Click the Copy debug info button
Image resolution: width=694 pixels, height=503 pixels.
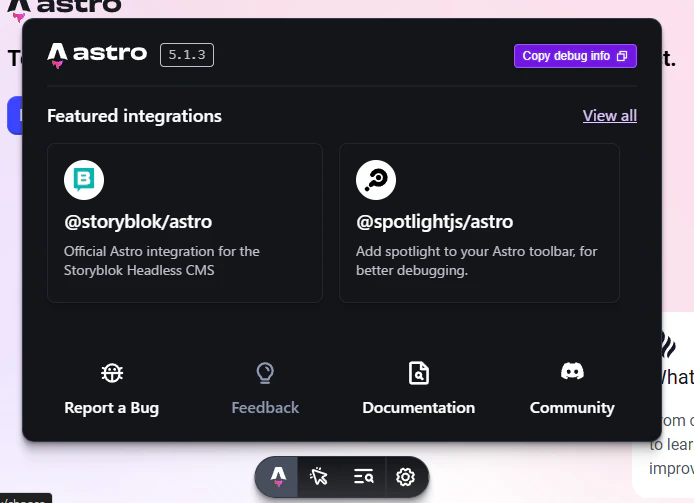click(575, 56)
